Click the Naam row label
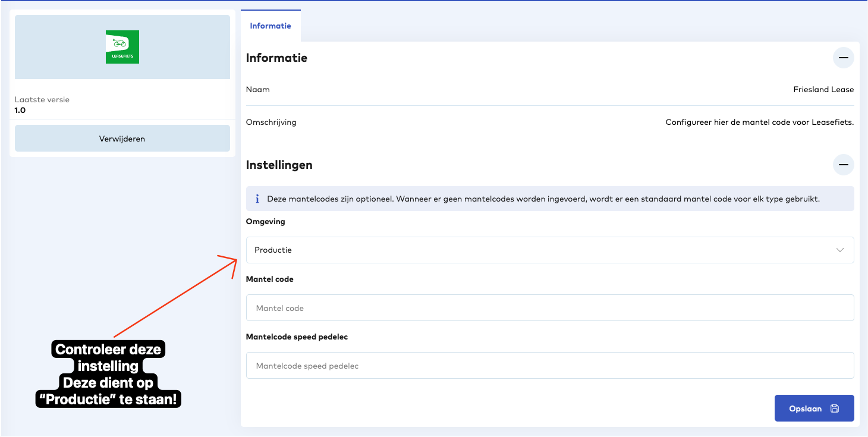This screenshot has height=437, width=868. click(257, 90)
